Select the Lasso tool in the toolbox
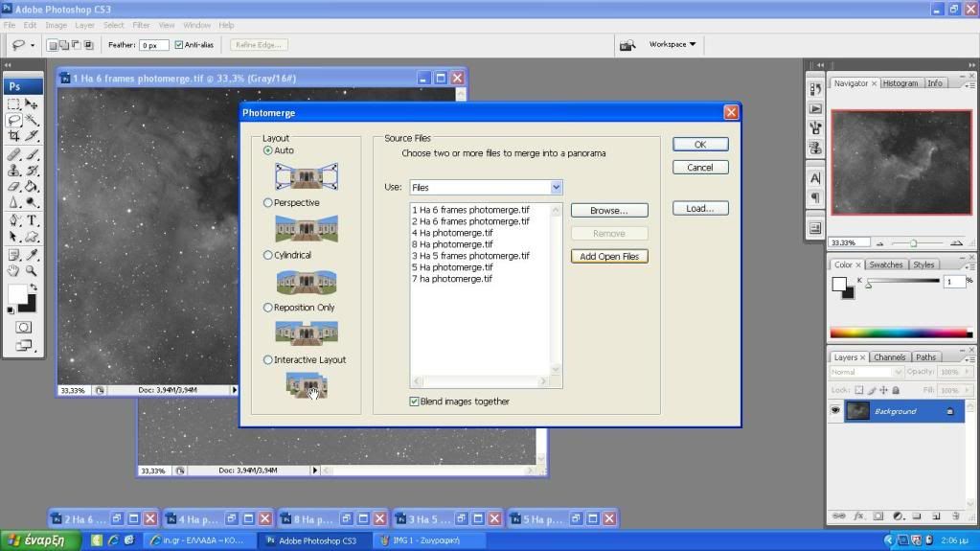This screenshot has width=980, height=551. [x=14, y=120]
